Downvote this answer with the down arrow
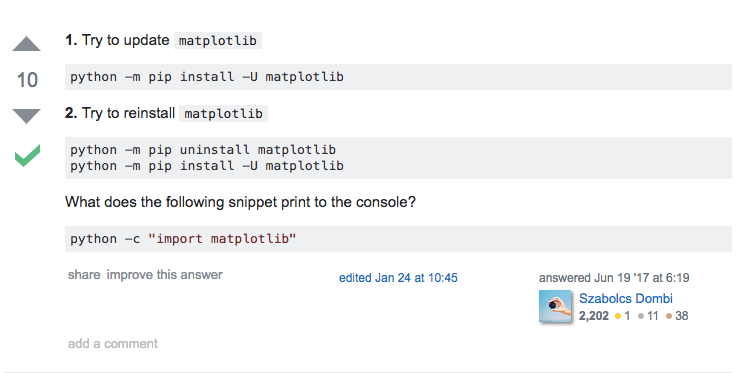 26,116
